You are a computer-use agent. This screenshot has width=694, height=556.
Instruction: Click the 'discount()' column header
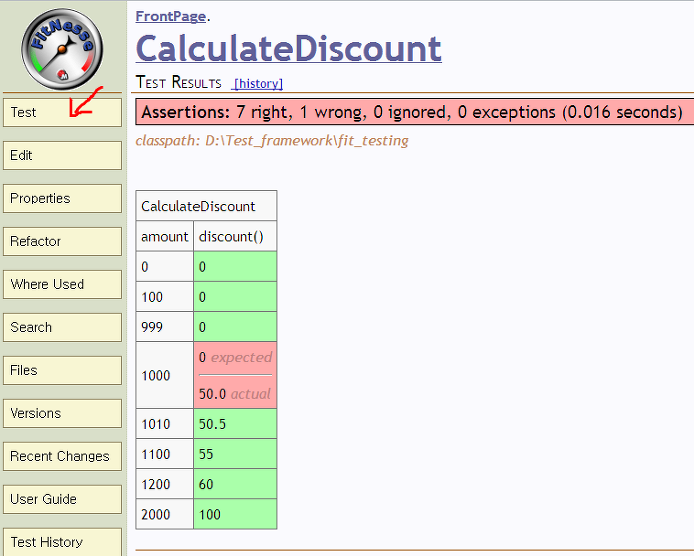(235, 236)
